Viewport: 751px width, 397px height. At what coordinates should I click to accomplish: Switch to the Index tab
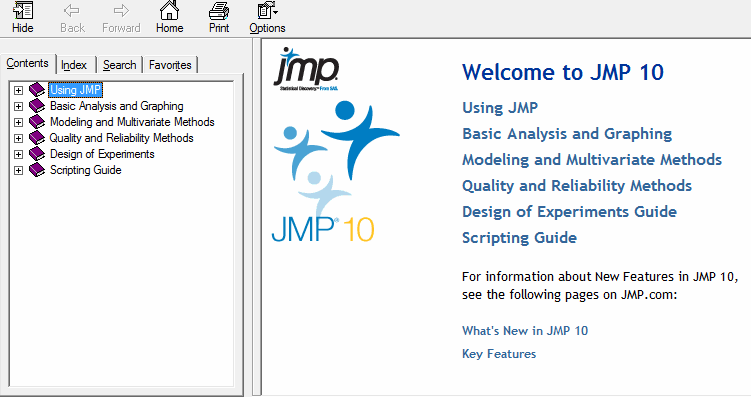click(x=74, y=65)
